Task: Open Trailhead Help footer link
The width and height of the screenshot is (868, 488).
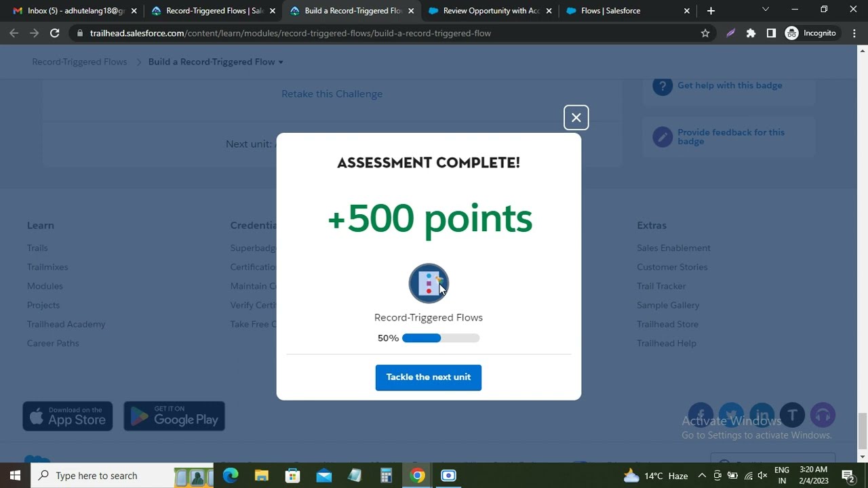Action: (x=667, y=343)
